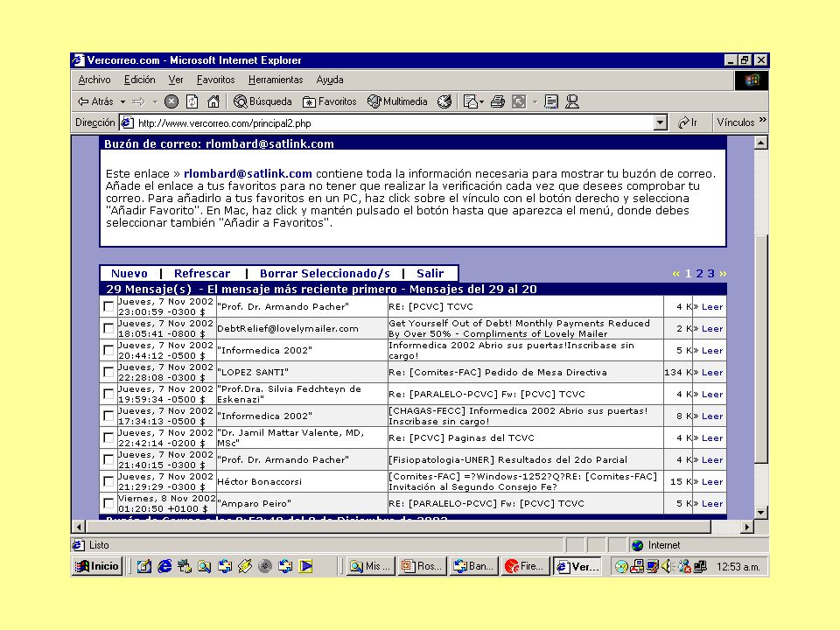Open the Búsqueda search panel
Viewport: 840px width, 630px height.
(262, 101)
